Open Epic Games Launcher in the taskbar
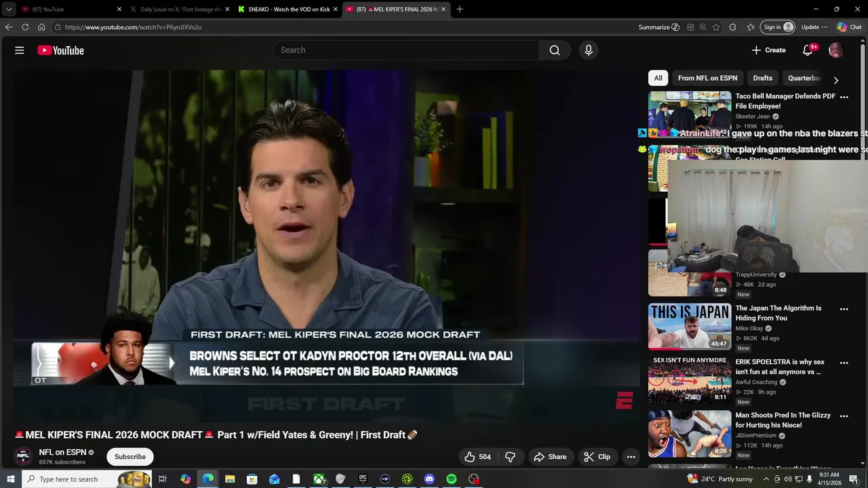Viewport: 868px width, 488px height. pos(363,479)
